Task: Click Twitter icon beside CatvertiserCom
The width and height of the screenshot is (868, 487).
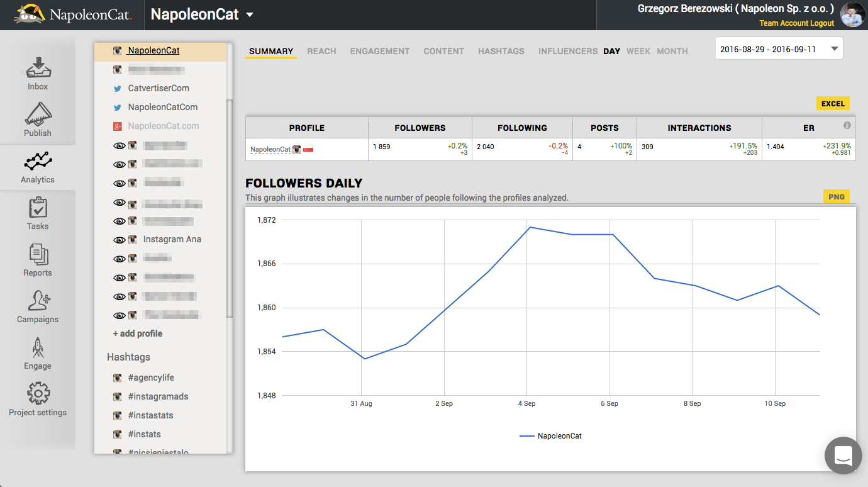Action: [118, 89]
